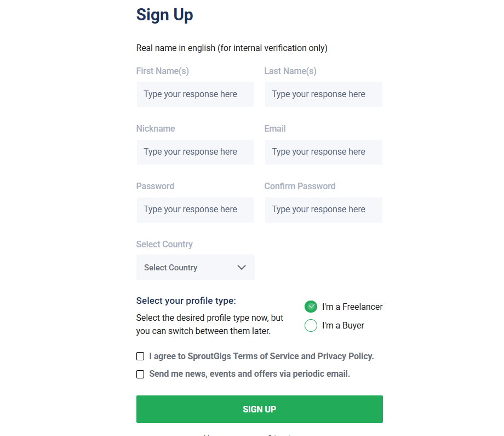Open the Select Country dropdown
This screenshot has height=436, width=504.
pyautogui.click(x=196, y=268)
